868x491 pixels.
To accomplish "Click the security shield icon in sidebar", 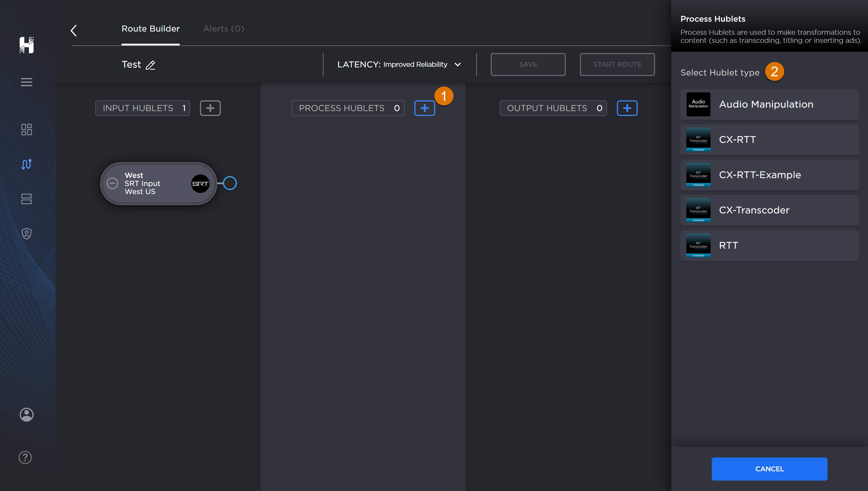I will coord(27,233).
